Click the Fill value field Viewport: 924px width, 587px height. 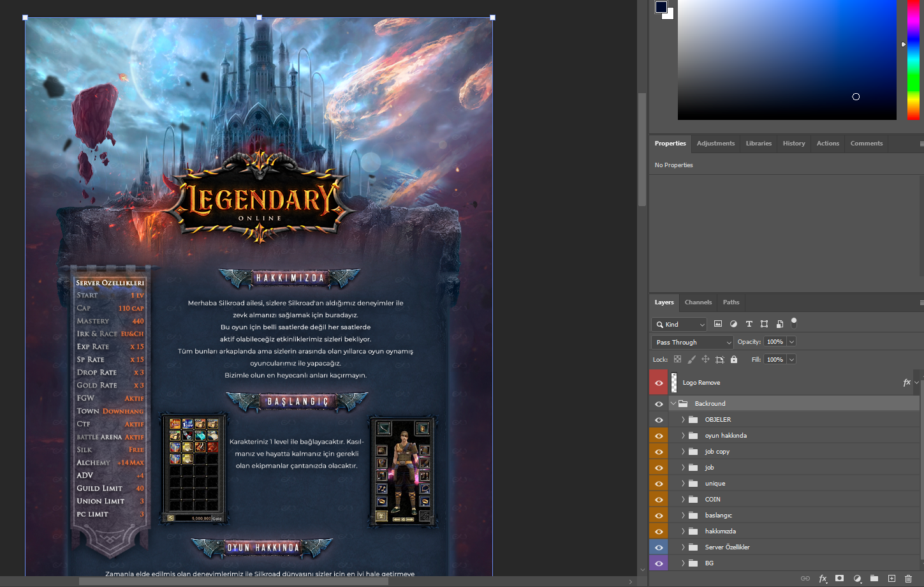775,360
